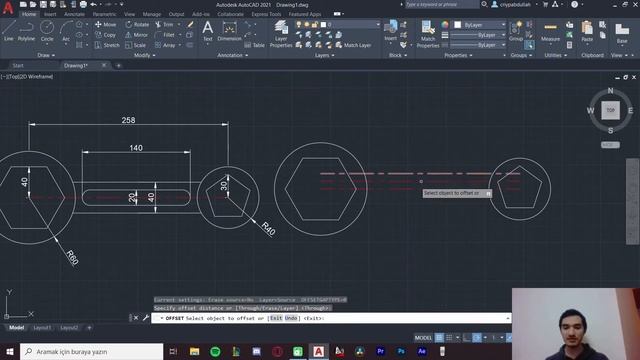The height and width of the screenshot is (360, 640).
Task: Insert a Table from Annotation panel
Action: coord(255,45)
